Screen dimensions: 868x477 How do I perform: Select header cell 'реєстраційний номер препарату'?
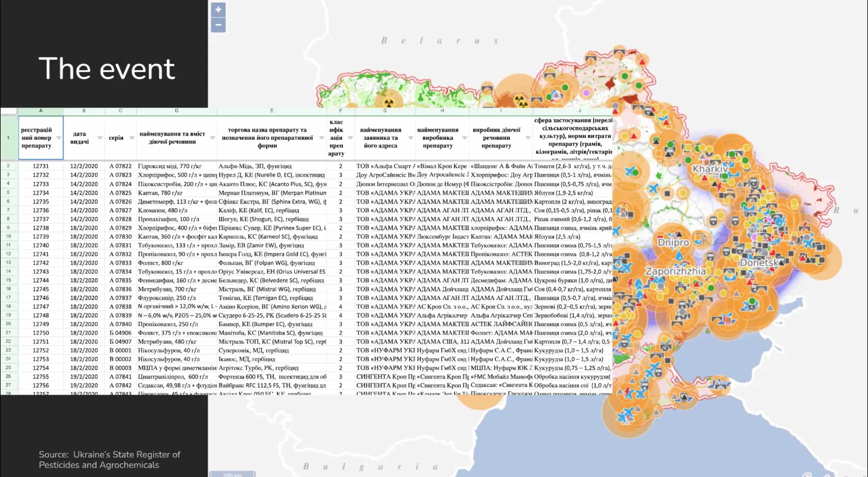pos(41,138)
